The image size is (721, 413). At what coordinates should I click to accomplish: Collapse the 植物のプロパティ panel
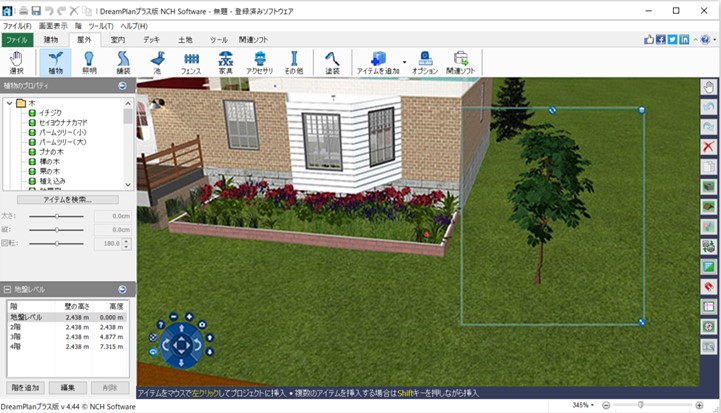122,86
